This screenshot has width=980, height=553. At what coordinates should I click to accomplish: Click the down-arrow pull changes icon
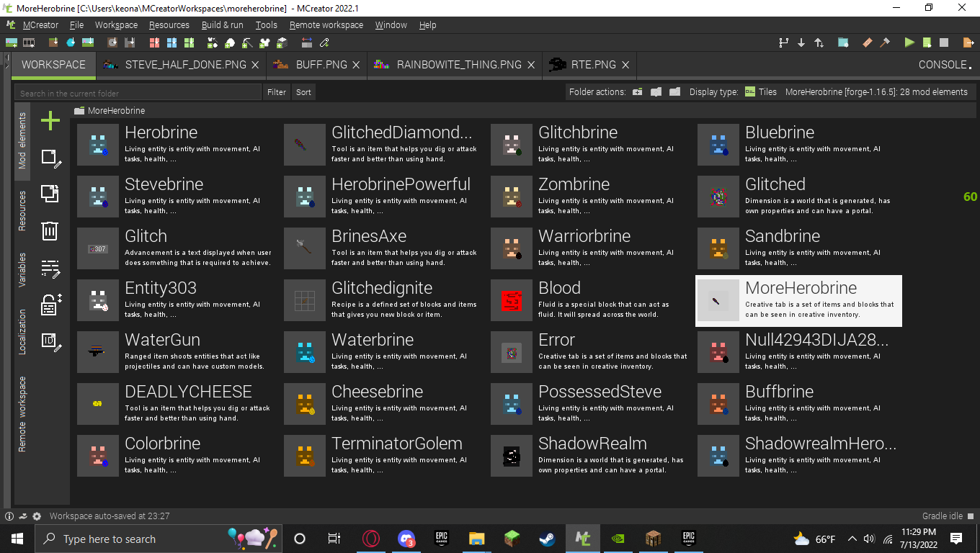[801, 42]
